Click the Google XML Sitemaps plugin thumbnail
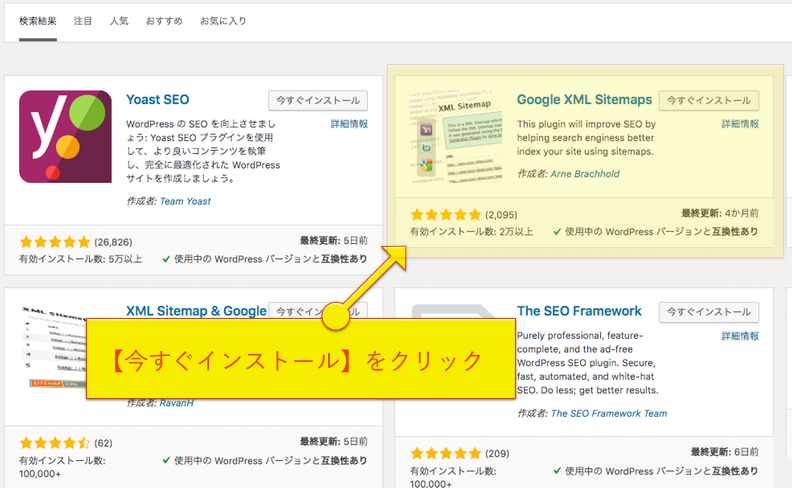The image size is (792, 488). tap(457, 136)
